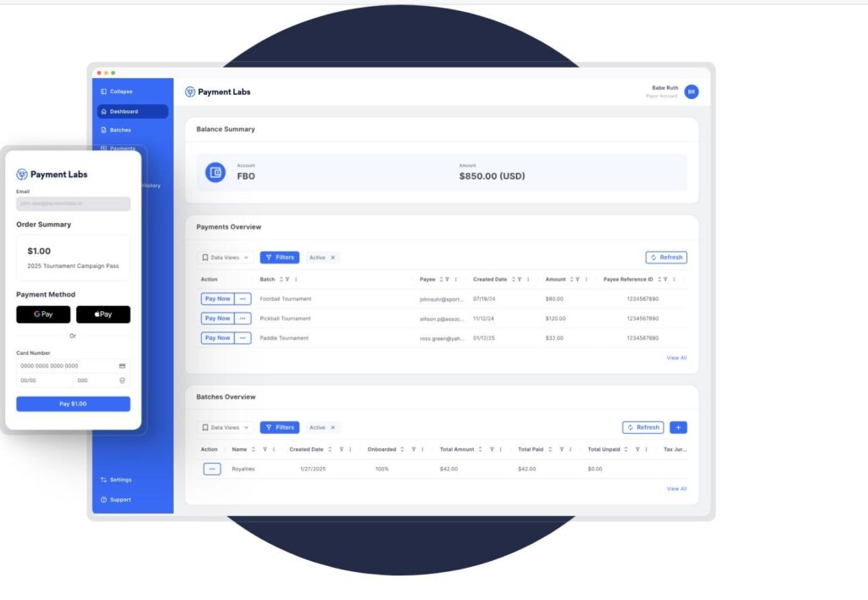Open Data Views dropdown in Payments Overview

pos(225,258)
